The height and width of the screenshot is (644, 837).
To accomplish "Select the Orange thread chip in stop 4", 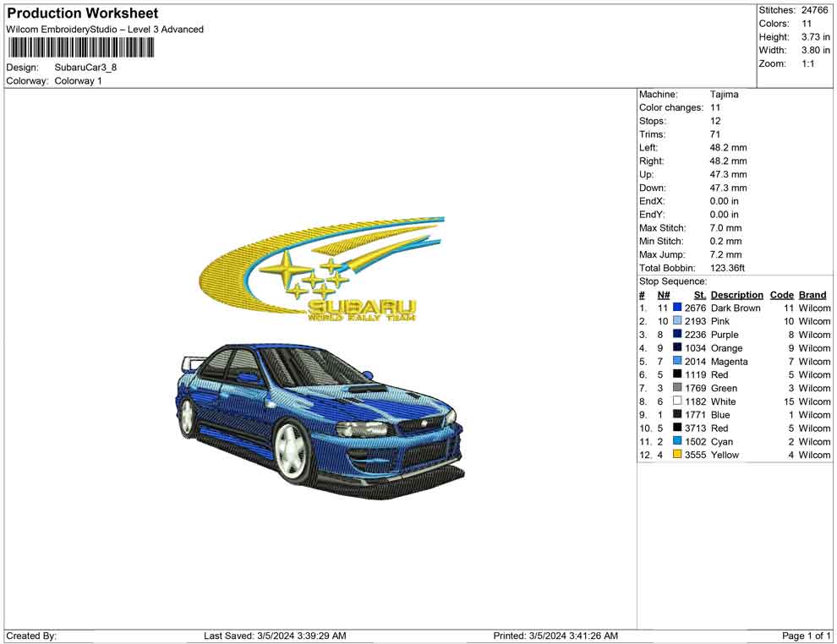I will [676, 348].
